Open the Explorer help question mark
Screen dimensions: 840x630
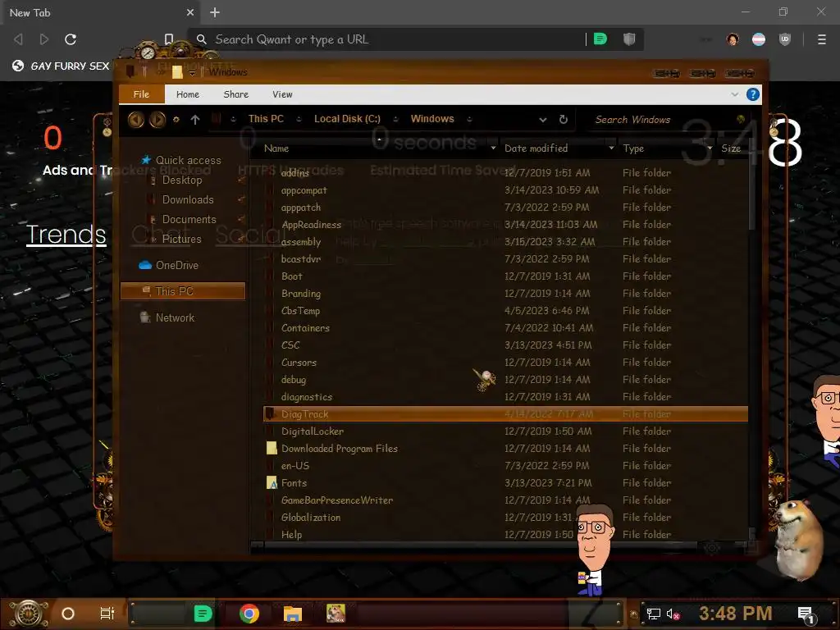coord(753,95)
